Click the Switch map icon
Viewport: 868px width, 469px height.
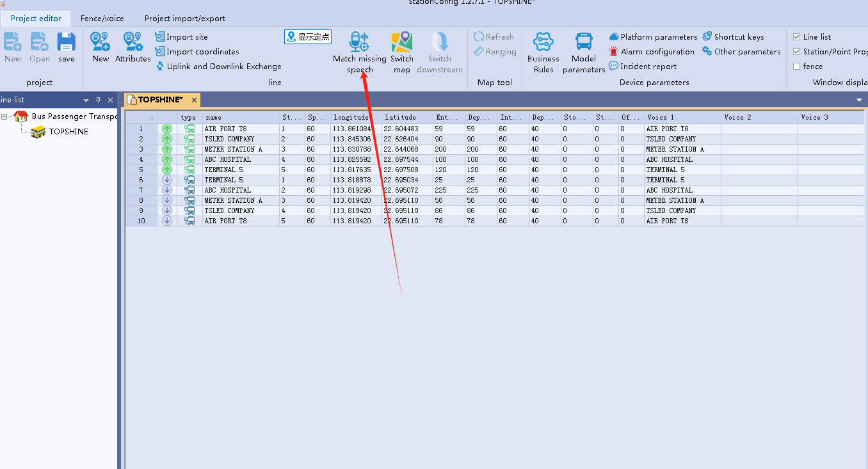[x=401, y=43]
